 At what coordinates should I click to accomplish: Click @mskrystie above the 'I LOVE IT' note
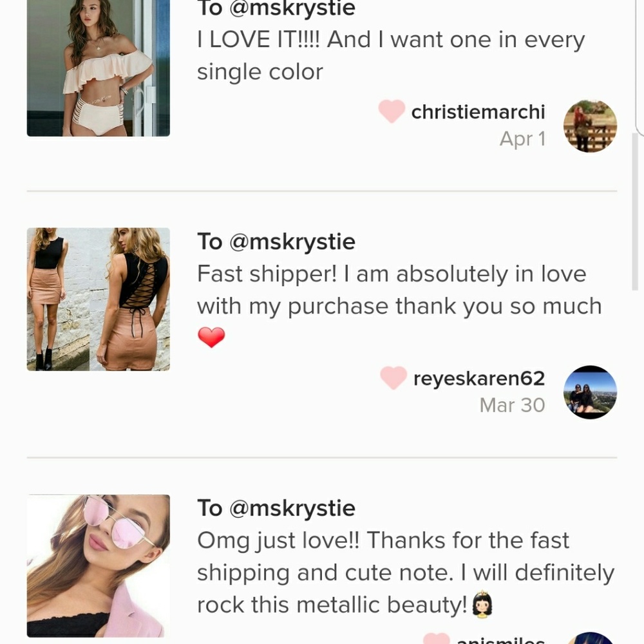point(292,9)
